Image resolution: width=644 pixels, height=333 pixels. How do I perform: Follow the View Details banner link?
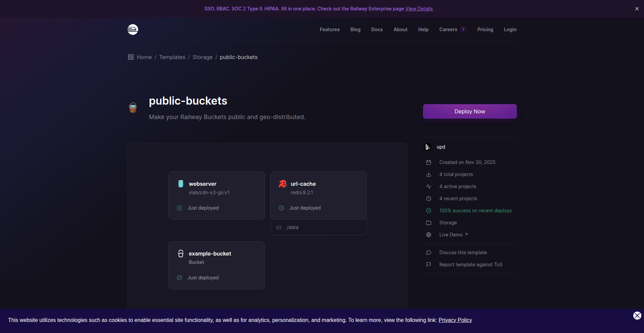[x=419, y=9]
